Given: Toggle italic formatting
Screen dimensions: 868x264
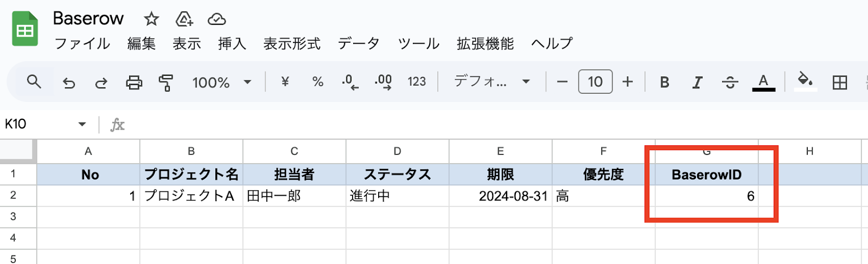Looking at the screenshot, I should coord(697,82).
